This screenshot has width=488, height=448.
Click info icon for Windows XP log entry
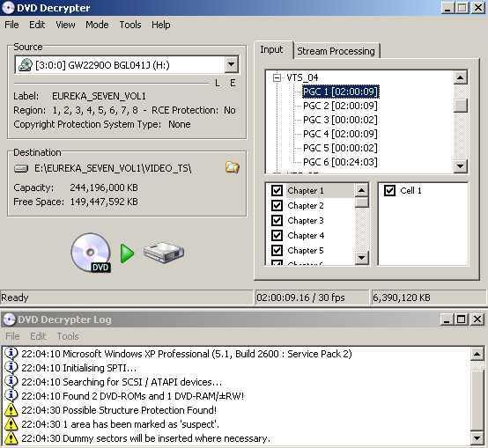point(11,354)
